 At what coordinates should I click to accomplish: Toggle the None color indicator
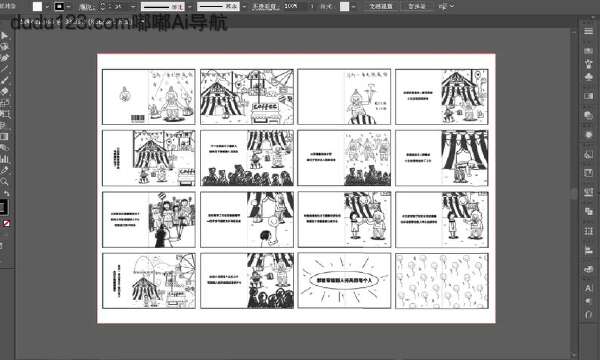pos(7,224)
